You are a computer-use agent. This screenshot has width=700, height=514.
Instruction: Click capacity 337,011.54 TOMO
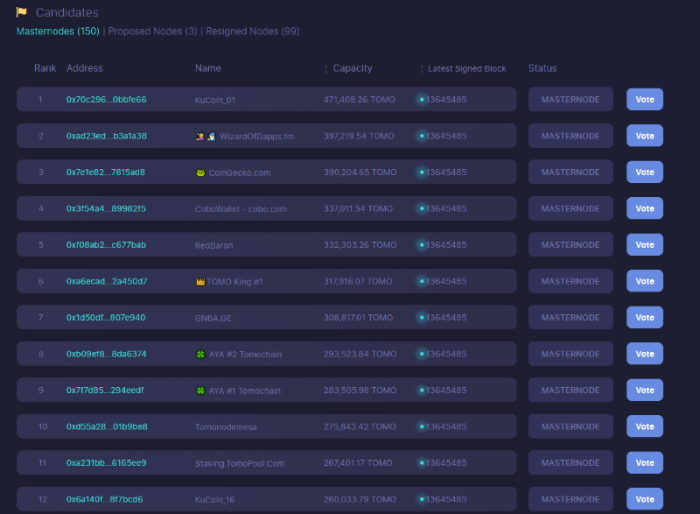point(358,209)
